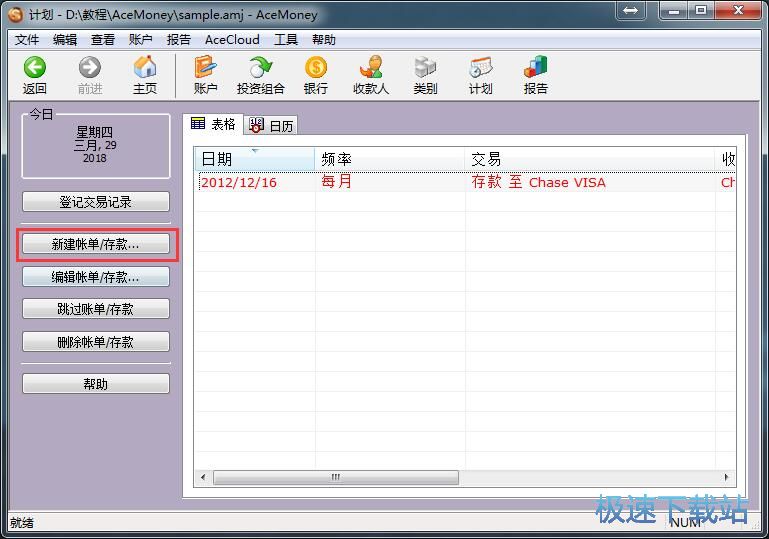
Task: Open the Home (主页) house icon
Action: point(145,68)
